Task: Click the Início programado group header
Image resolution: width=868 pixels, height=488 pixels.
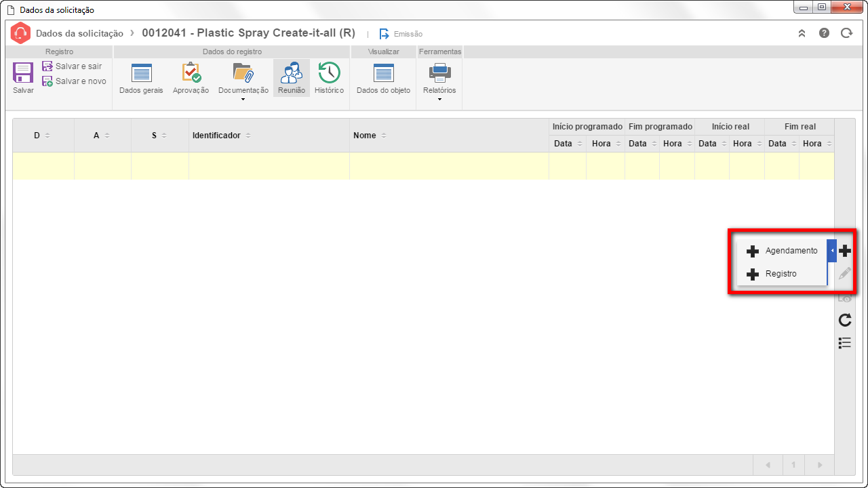Action: [x=587, y=127]
